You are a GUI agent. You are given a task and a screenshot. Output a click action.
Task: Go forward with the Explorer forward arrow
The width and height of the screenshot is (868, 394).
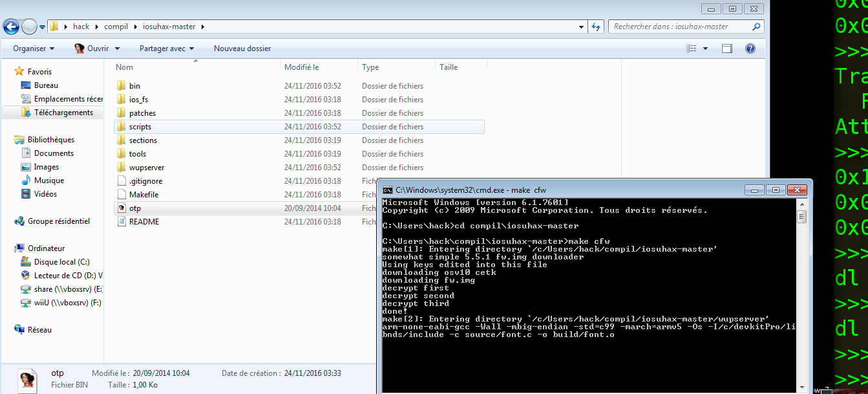(29, 27)
